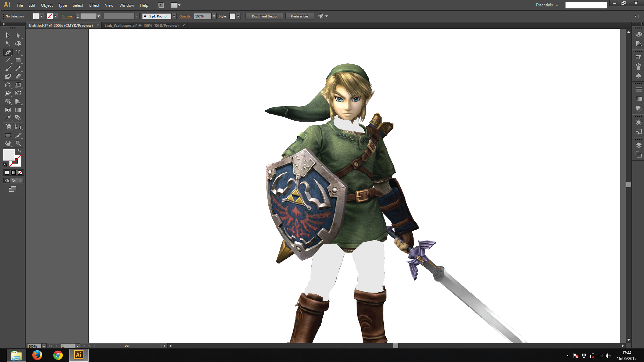
Task: Pick the Perspective Grid tool
Action: pyautogui.click(x=18, y=101)
